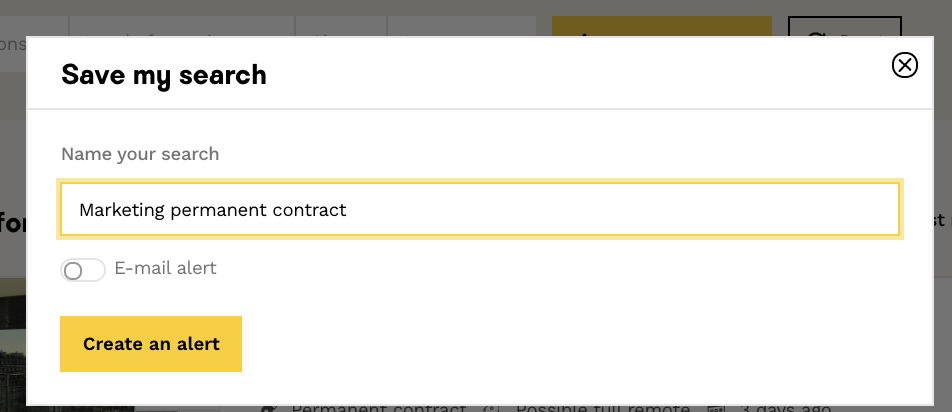The height and width of the screenshot is (412, 952).
Task: Click the dimmed yellow button behind the dialog
Action: pos(661,27)
